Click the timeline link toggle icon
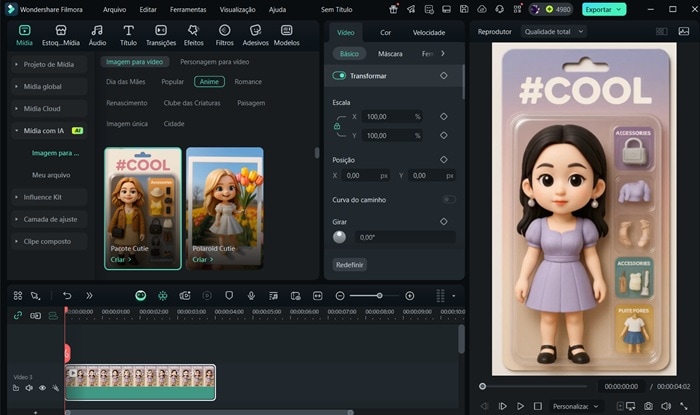This screenshot has width=700, height=415. tap(18, 315)
